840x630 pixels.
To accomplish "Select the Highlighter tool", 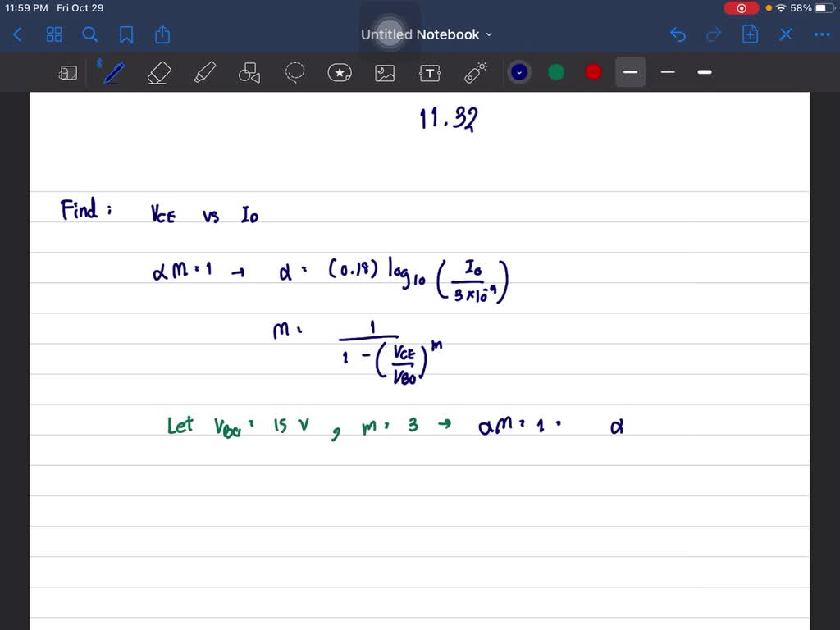I will [x=204, y=72].
